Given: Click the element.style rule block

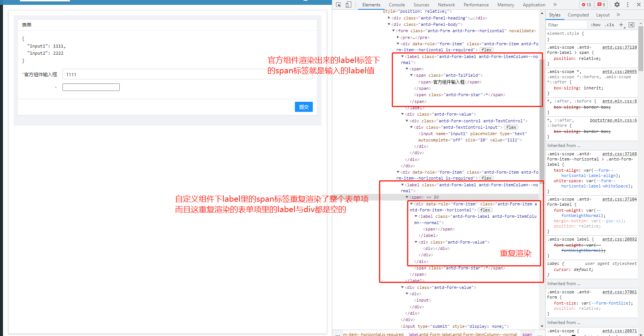Looking at the screenshot, I should 591,36.
